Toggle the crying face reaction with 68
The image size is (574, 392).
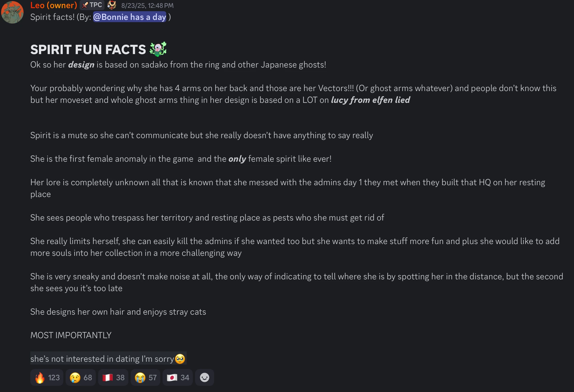pos(81,377)
